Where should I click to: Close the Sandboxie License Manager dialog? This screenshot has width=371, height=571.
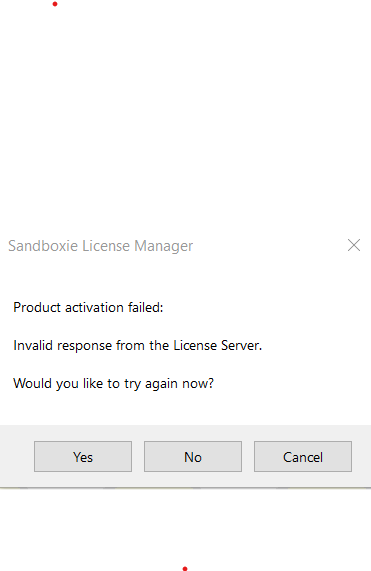354,245
